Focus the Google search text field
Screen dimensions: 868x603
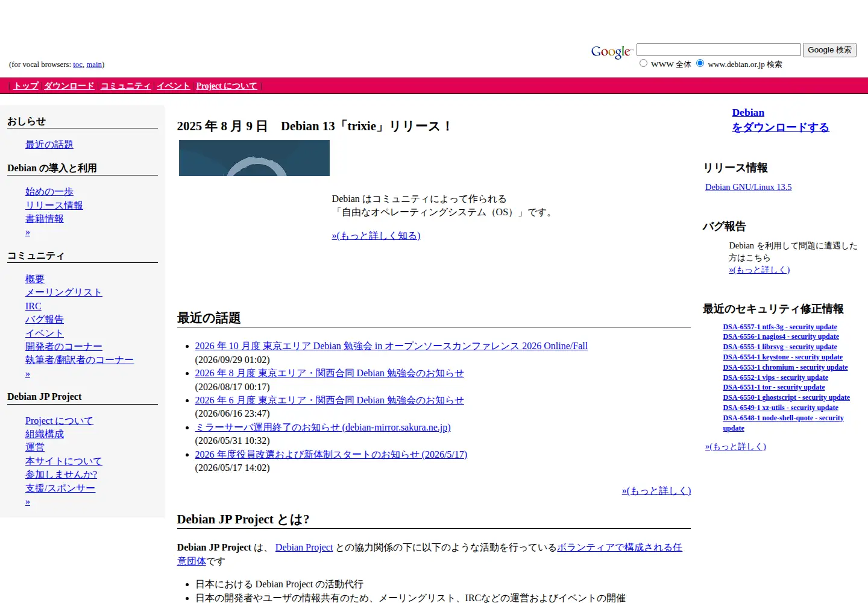pyautogui.click(x=719, y=50)
